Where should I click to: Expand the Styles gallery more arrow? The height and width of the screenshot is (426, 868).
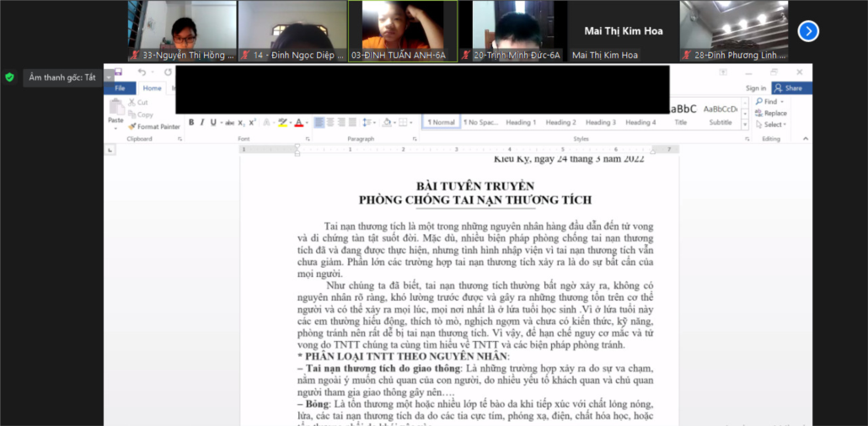coord(745,123)
